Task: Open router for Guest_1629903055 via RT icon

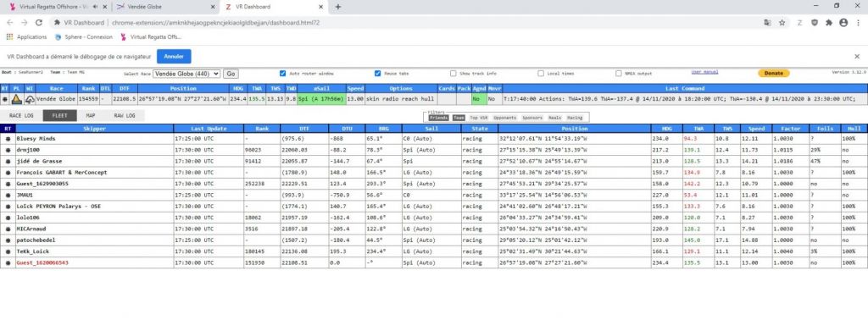Action: click(8, 184)
